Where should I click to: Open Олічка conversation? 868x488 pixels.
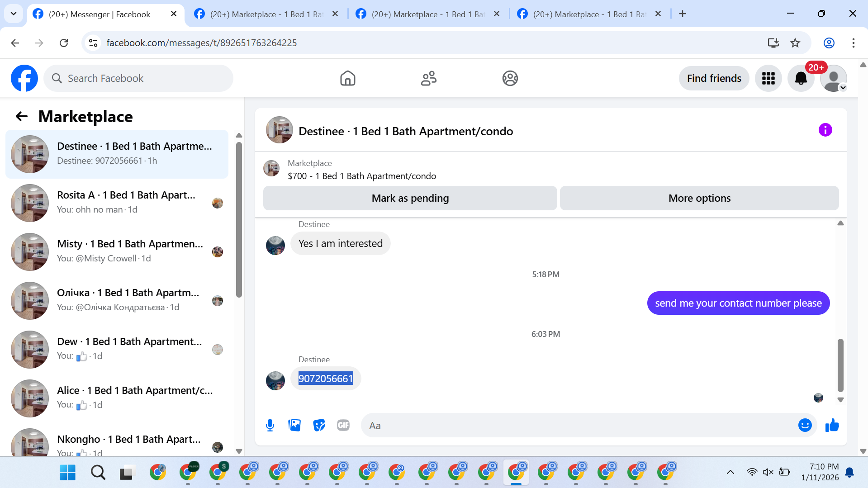coord(117,301)
